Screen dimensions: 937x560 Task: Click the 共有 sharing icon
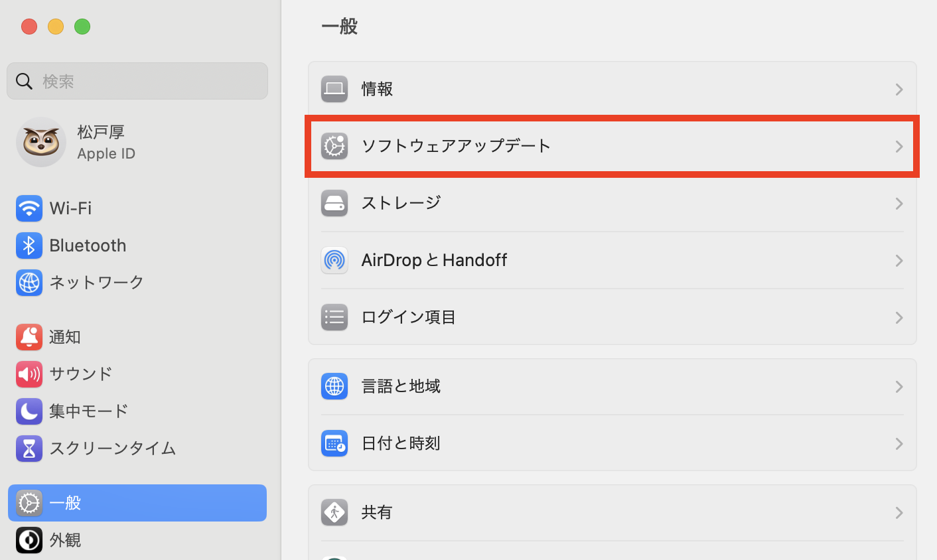click(x=334, y=512)
